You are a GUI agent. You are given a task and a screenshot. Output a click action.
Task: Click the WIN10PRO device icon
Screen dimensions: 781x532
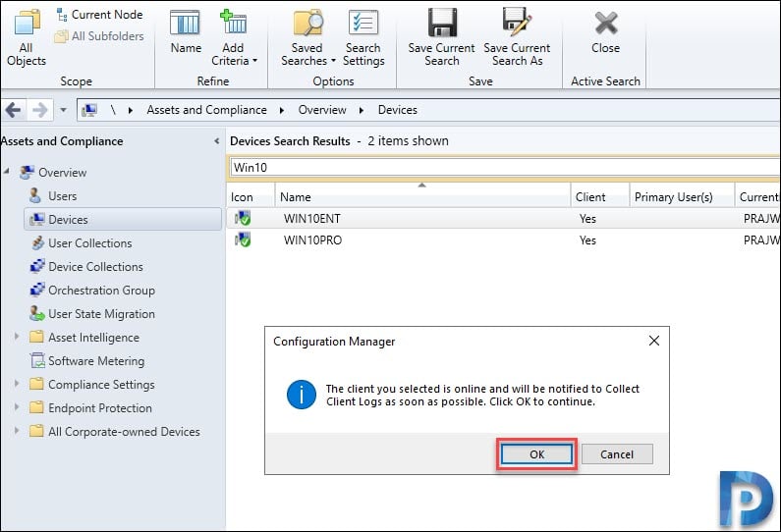pos(243,239)
